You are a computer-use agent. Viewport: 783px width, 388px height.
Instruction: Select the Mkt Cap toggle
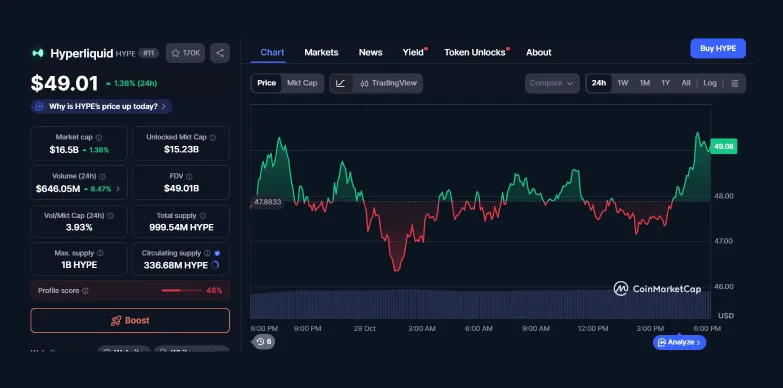pos(302,83)
